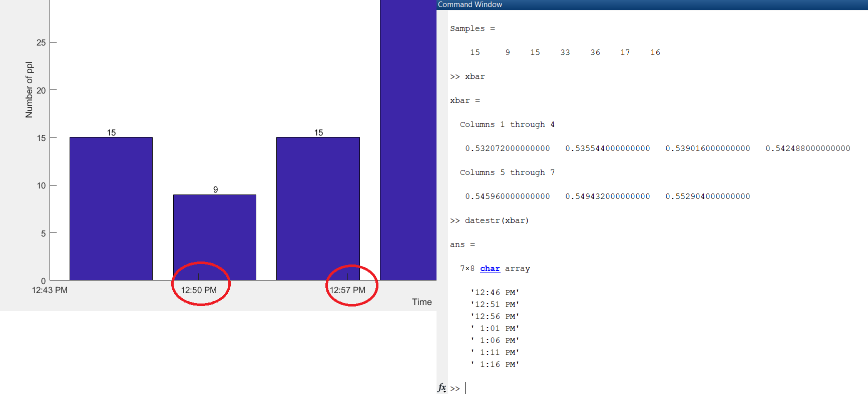Click the '12:46 PM' output row
Screen dimensions: 868x394
tap(495, 292)
